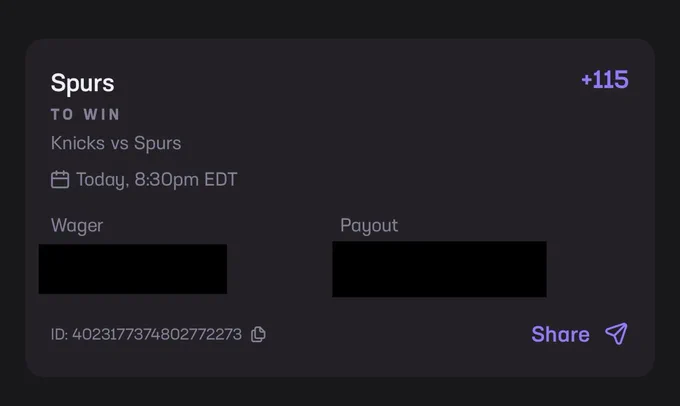Screen dimensions: 680x406
Task: Click the dark background outside the card
Action: click(x=340, y=17)
